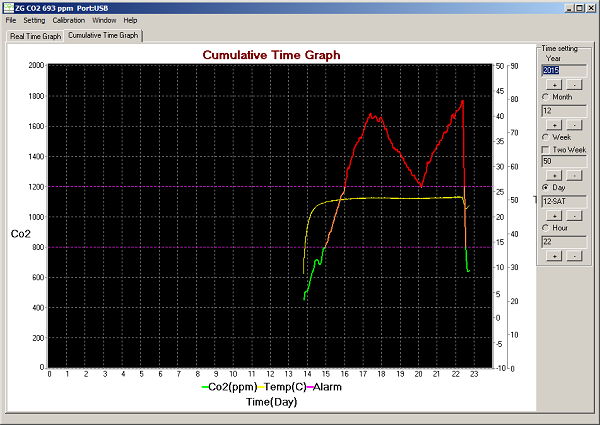The height and width of the screenshot is (425, 600).
Task: Decrease the Year with minus button
Action: click(x=574, y=85)
